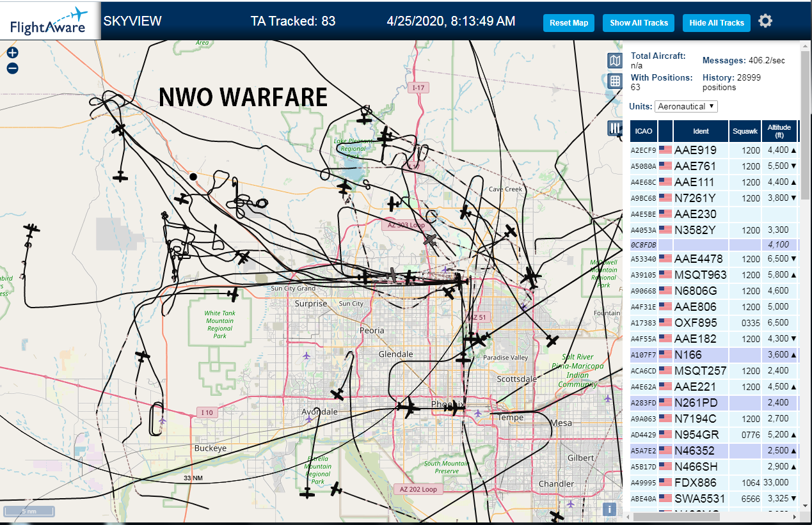Click the History positions statistic
The height and width of the screenshot is (525, 812).
pyautogui.click(x=732, y=82)
